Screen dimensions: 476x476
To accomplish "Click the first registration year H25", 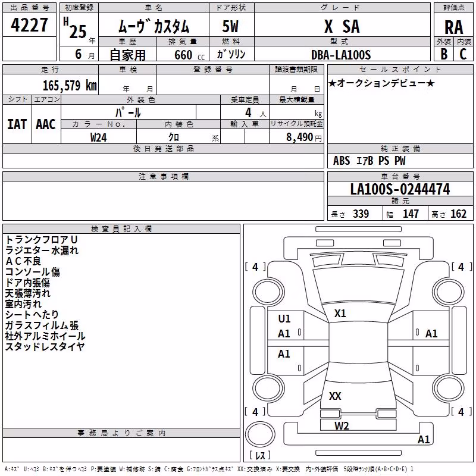I will (x=76, y=28).
